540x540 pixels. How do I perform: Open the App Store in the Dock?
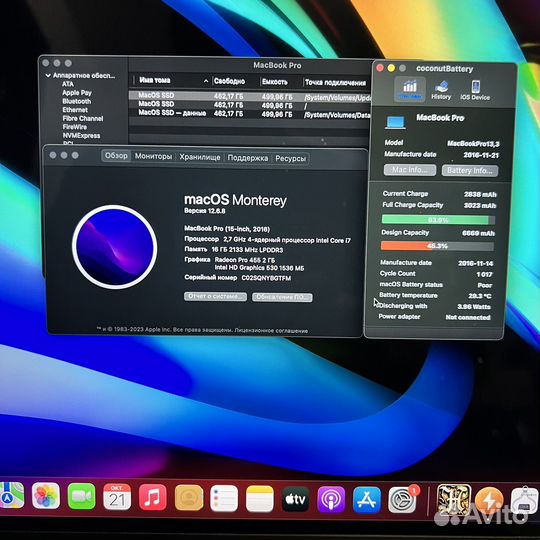coord(367,500)
